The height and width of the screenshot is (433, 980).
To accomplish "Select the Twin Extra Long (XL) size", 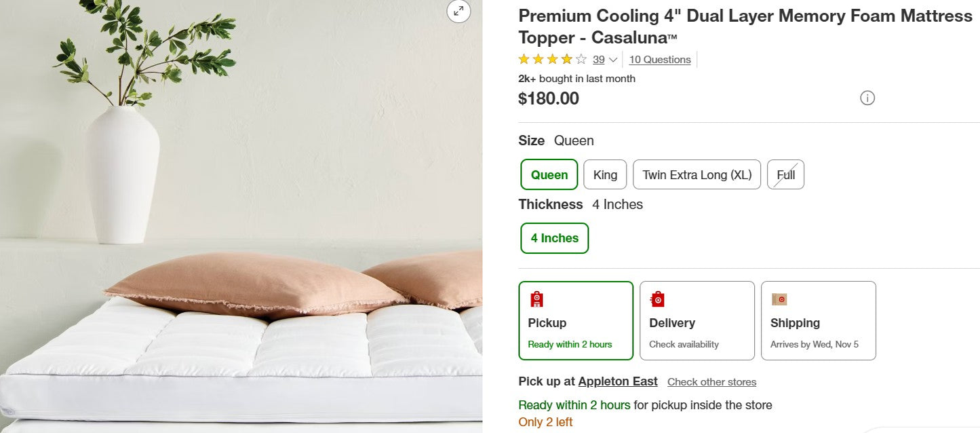I will (697, 174).
